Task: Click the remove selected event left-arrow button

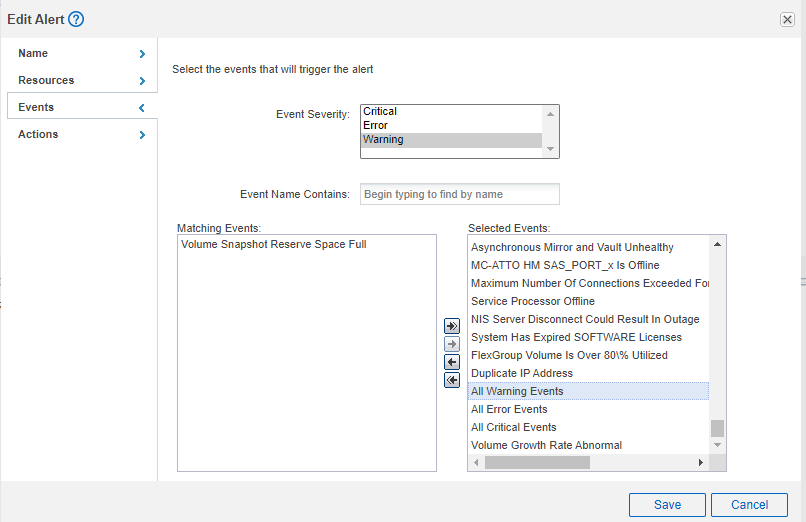Action: click(452, 362)
